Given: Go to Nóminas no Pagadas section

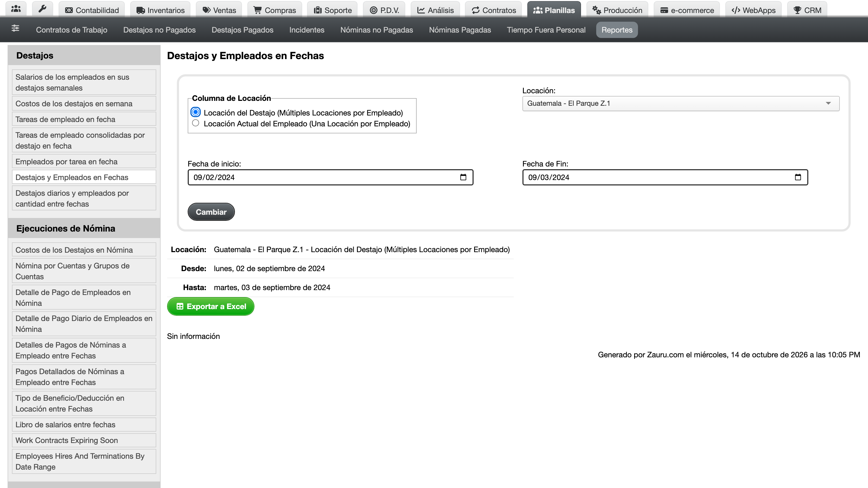Looking at the screenshot, I should 376,30.
